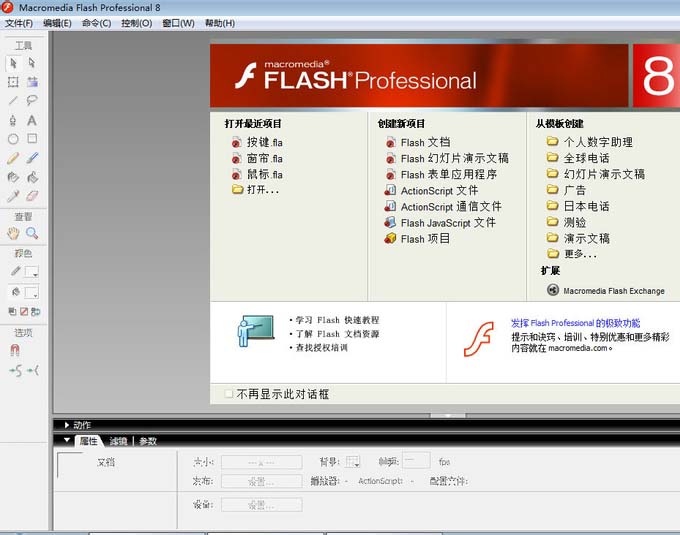
Task: Pick the Text tool
Action: click(x=32, y=120)
